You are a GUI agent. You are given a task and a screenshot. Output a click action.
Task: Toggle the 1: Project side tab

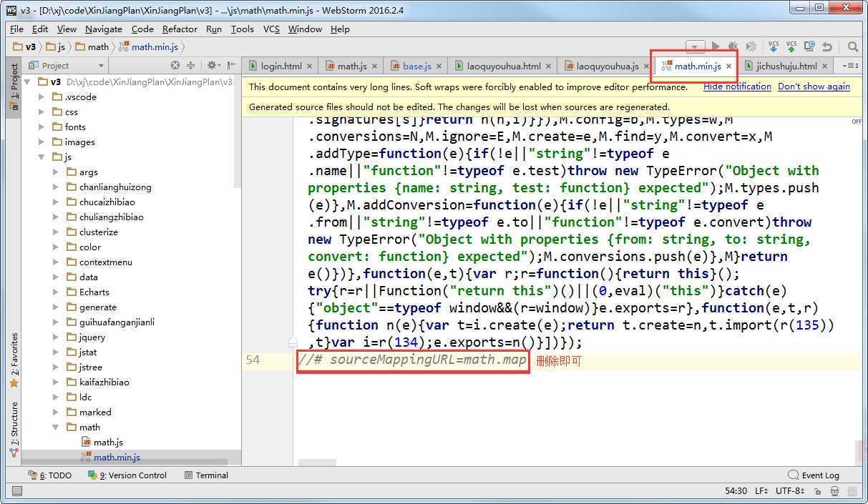click(x=14, y=87)
